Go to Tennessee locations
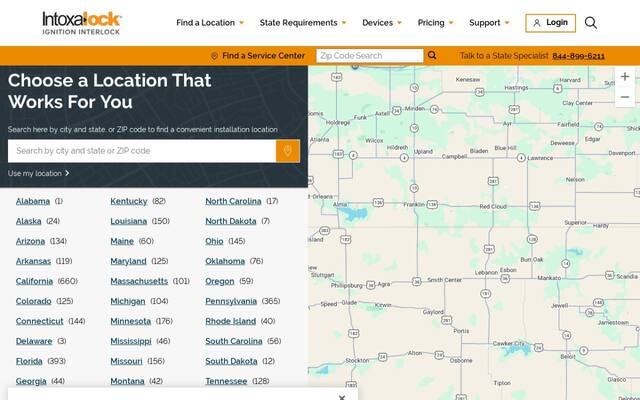This screenshot has width=640, height=400. point(226,381)
